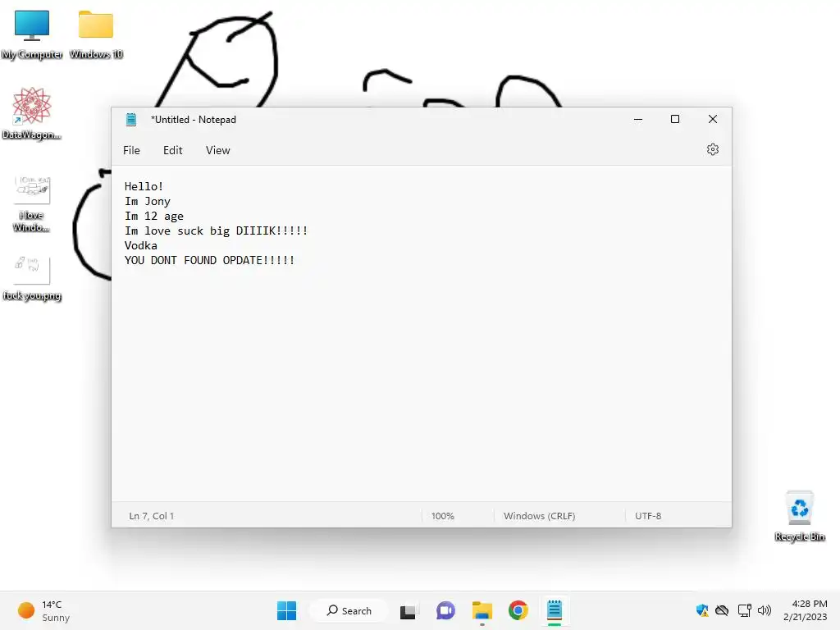Open the View menu in Notepad
This screenshot has height=630, width=840.
pyautogui.click(x=217, y=151)
